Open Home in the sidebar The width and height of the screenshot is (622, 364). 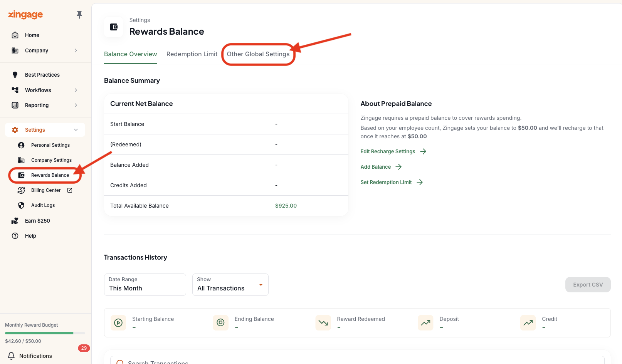click(x=32, y=35)
